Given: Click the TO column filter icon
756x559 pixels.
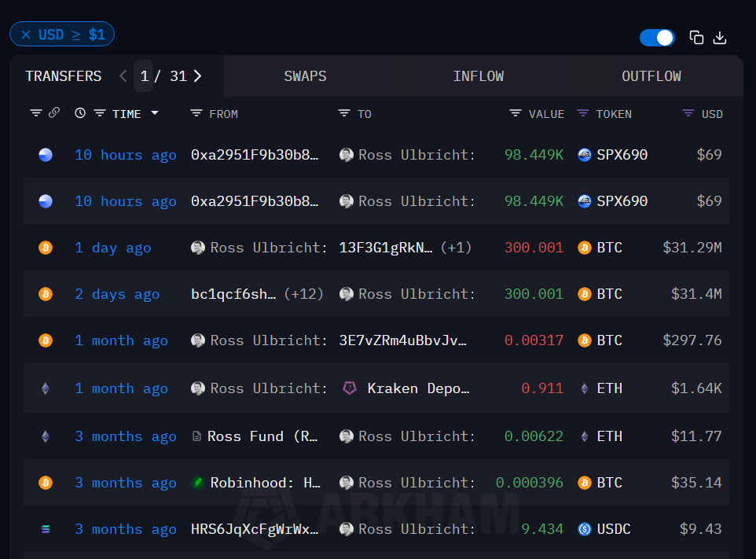Looking at the screenshot, I should [x=344, y=113].
